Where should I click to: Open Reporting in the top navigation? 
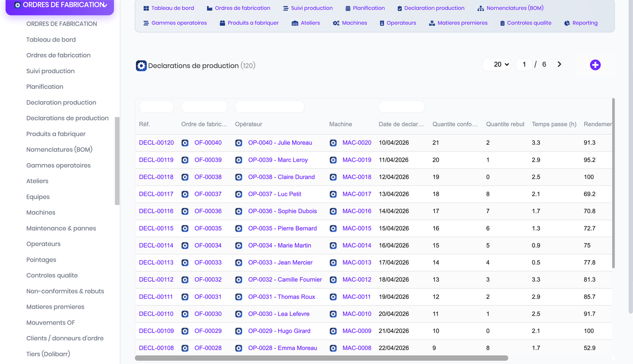pyautogui.click(x=585, y=23)
